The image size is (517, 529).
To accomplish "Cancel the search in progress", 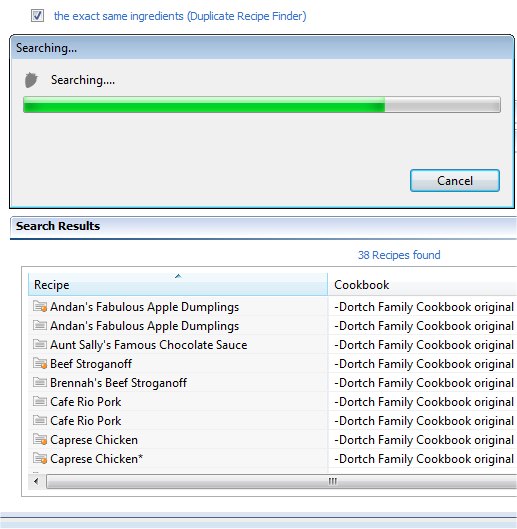I will pos(455,181).
